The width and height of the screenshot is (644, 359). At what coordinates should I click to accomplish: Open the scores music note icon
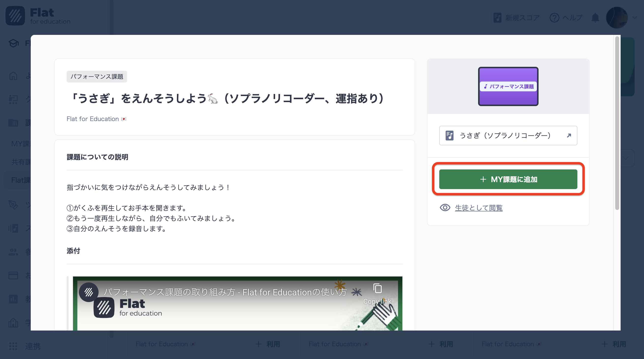click(13, 228)
